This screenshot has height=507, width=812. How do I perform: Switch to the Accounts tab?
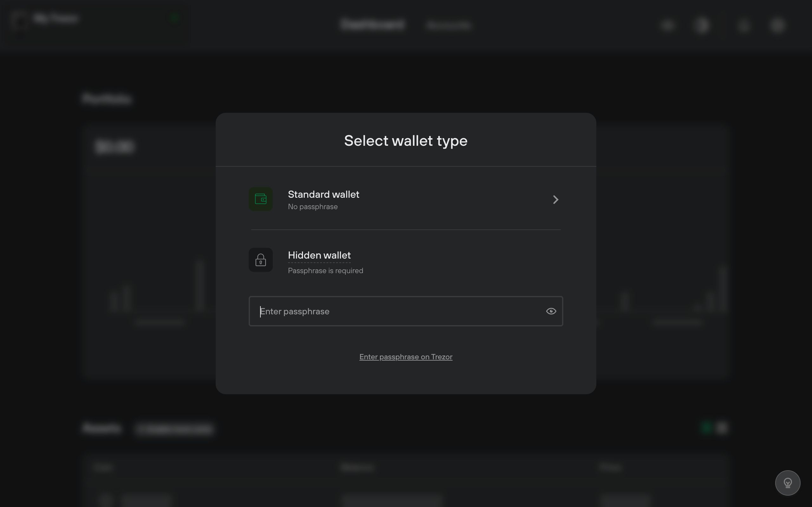click(449, 24)
